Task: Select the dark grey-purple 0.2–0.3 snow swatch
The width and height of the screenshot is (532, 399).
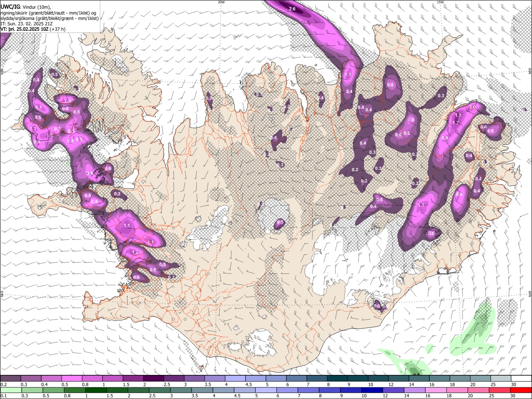Action: point(10,379)
